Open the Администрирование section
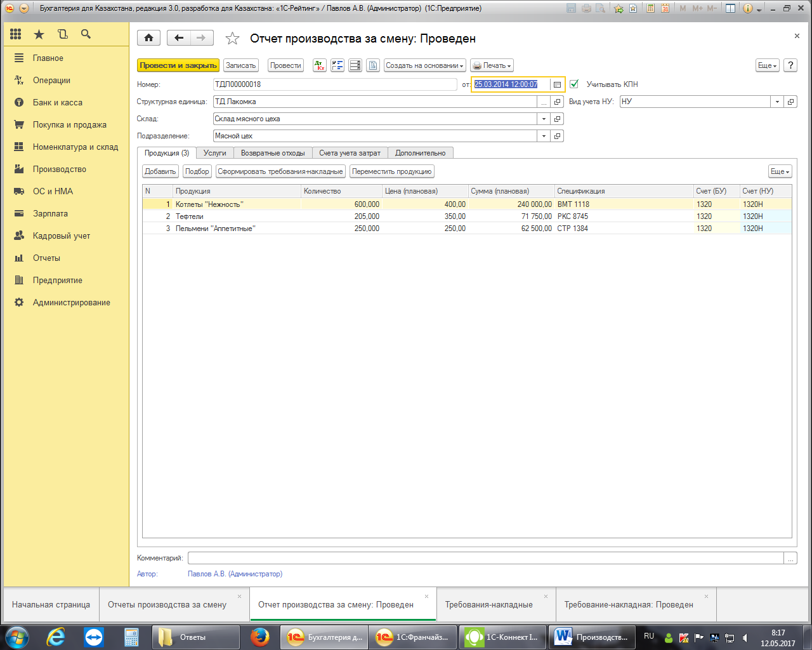812x650 pixels. (x=72, y=303)
